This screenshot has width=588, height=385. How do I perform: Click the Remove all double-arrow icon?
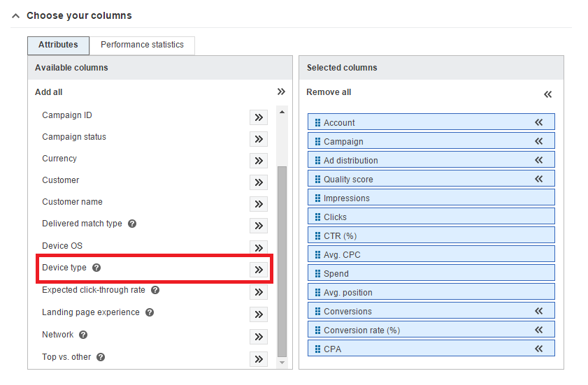click(x=548, y=94)
